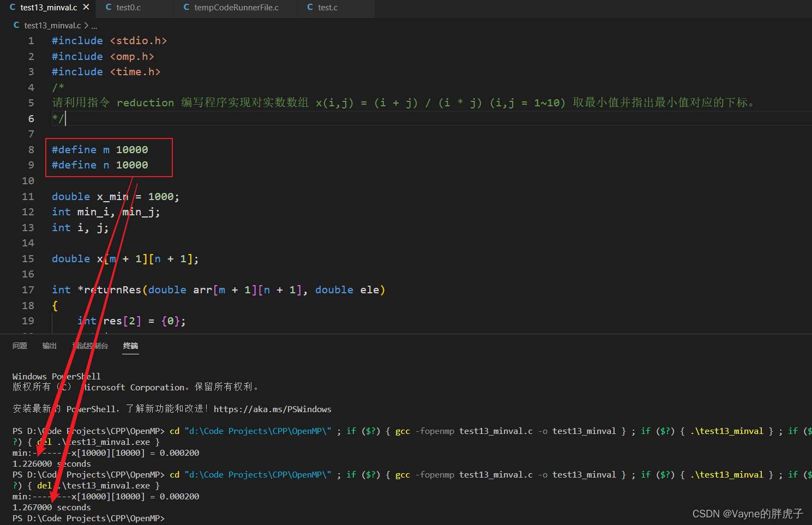Click the 'double x[m + 1][n + 1];' line
The width and height of the screenshot is (812, 525).
coord(125,259)
